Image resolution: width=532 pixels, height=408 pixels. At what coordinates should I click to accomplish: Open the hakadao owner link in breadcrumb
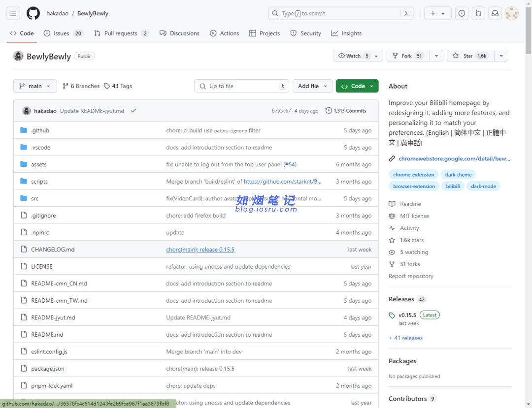57,13
